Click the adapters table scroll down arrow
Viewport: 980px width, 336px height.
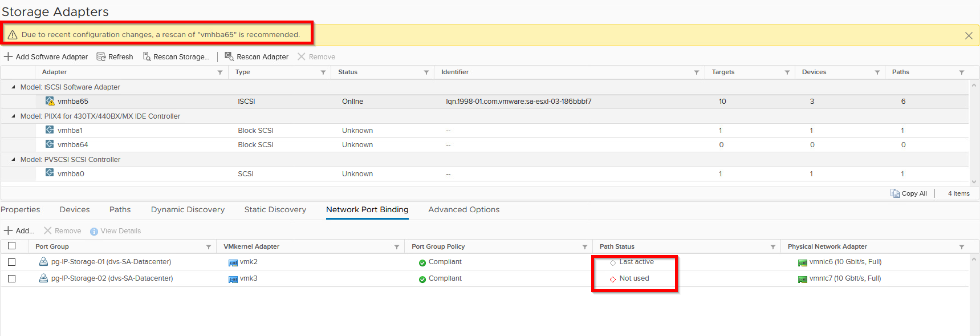pos(974,182)
